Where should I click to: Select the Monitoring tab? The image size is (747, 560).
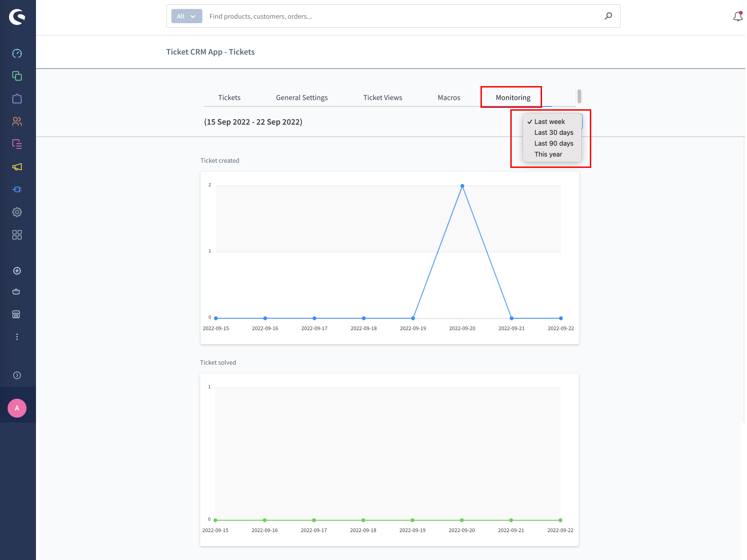513,97
